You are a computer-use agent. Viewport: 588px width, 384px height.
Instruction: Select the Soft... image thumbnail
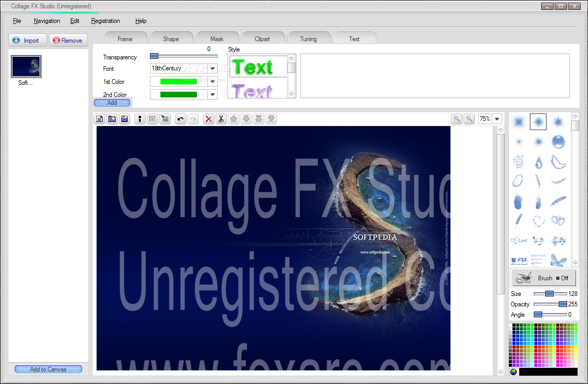26,66
